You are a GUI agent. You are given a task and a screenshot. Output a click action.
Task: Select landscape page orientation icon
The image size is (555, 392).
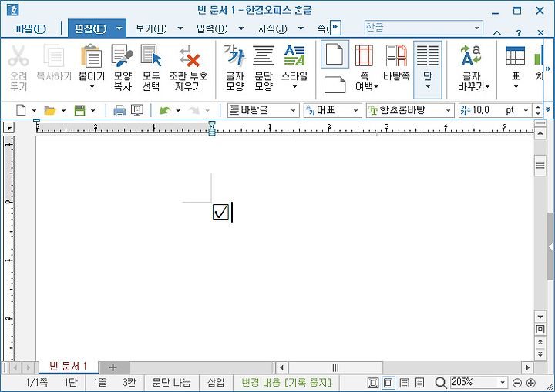pyautogui.click(x=335, y=85)
